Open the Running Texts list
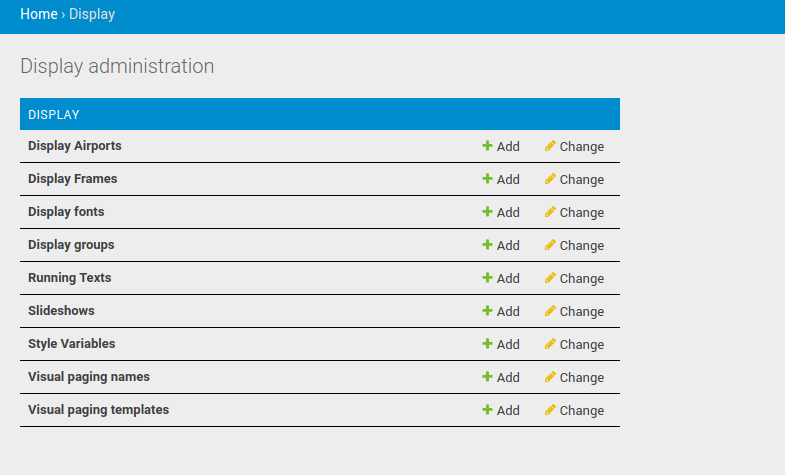This screenshot has width=785, height=475. [70, 278]
